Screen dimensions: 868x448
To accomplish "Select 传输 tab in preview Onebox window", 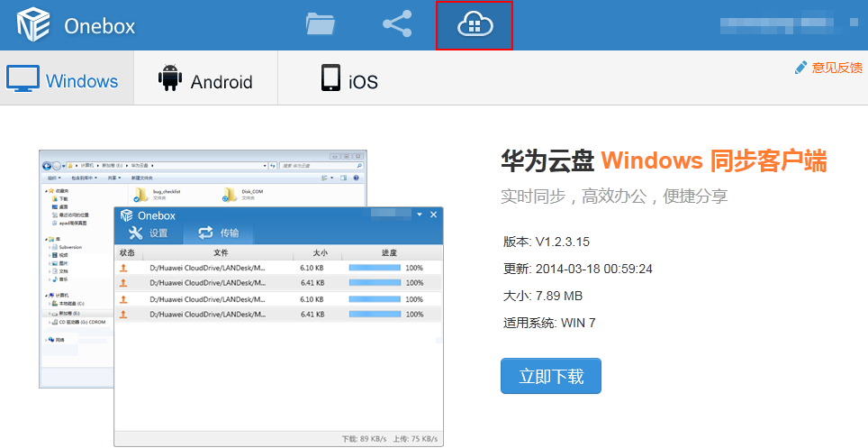I will coord(219,233).
